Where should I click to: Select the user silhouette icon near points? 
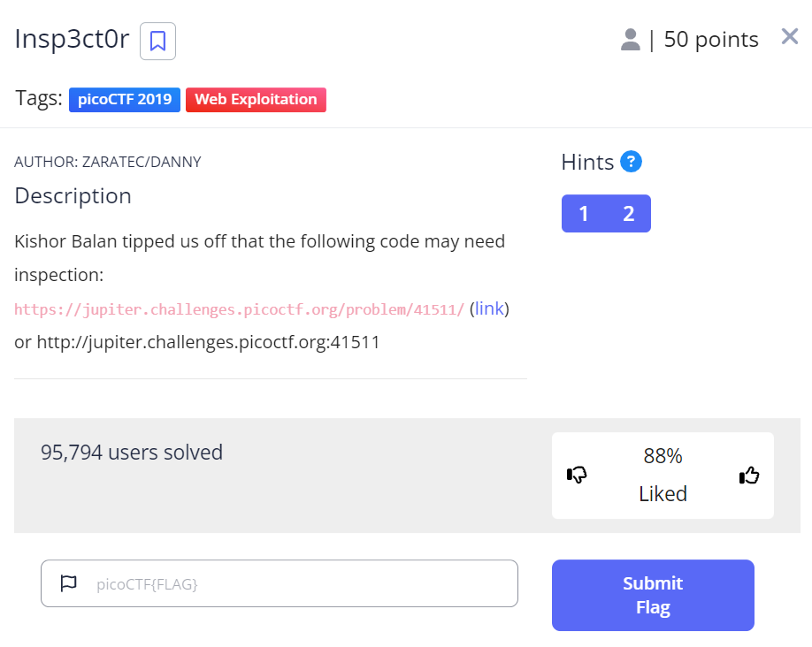pos(630,38)
